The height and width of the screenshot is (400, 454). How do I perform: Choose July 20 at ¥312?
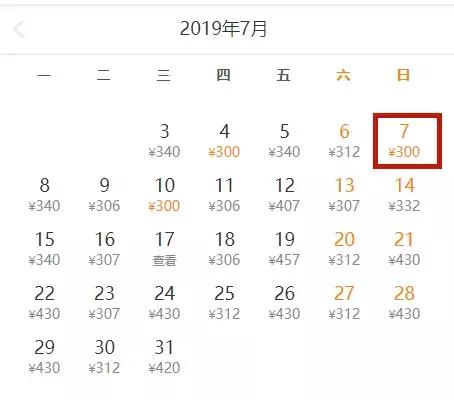344,249
